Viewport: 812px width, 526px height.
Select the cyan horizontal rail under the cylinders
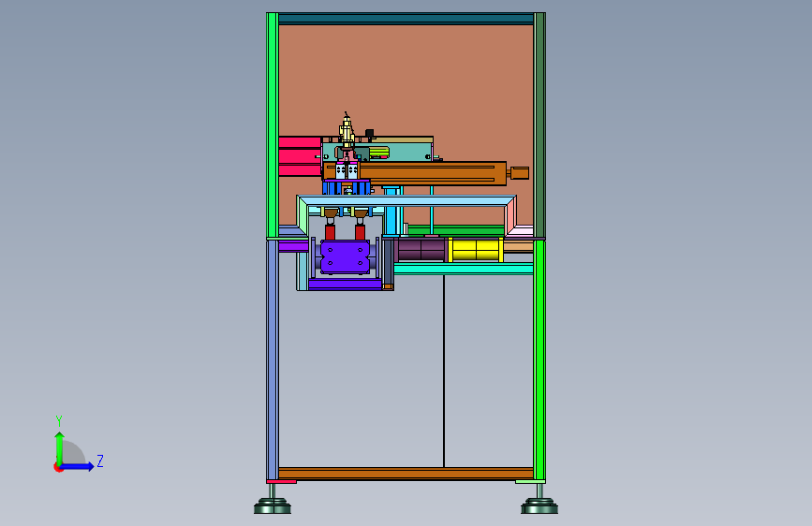(x=464, y=269)
